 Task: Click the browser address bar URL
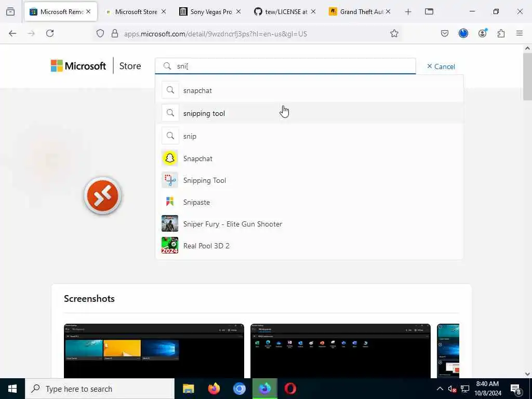pos(216,34)
